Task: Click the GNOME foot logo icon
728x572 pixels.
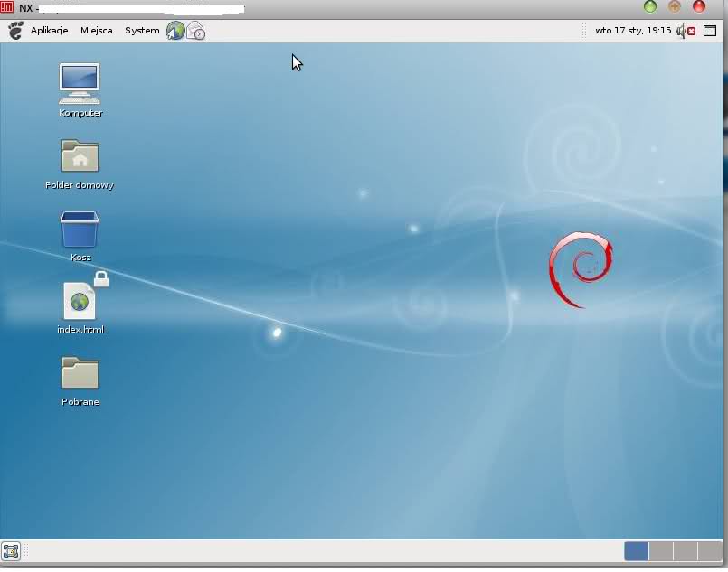Action: pyautogui.click(x=15, y=31)
